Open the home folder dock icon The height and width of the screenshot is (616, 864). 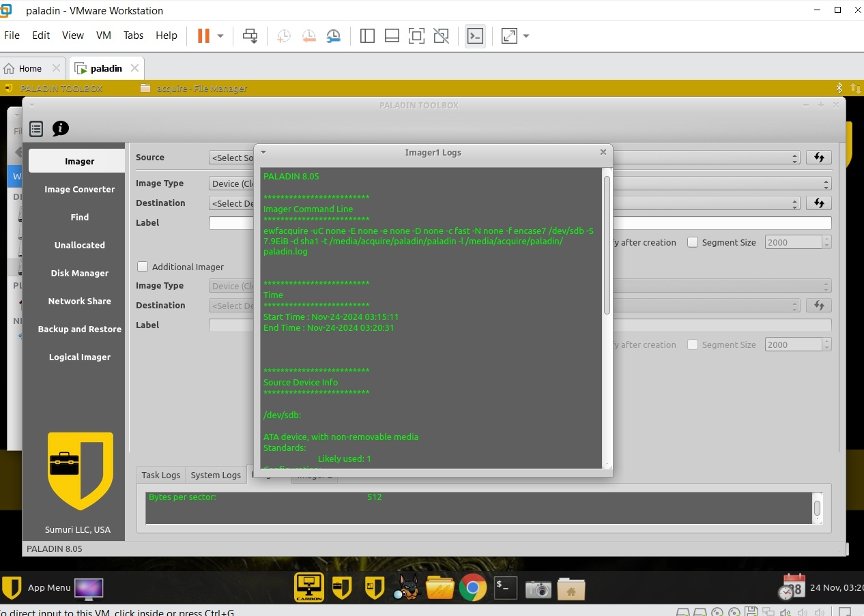[x=571, y=588]
